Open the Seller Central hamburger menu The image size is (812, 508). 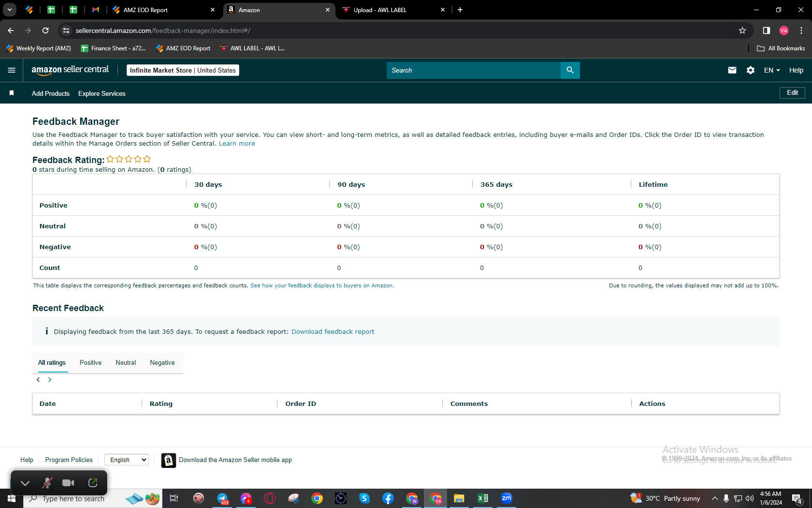pos(12,70)
